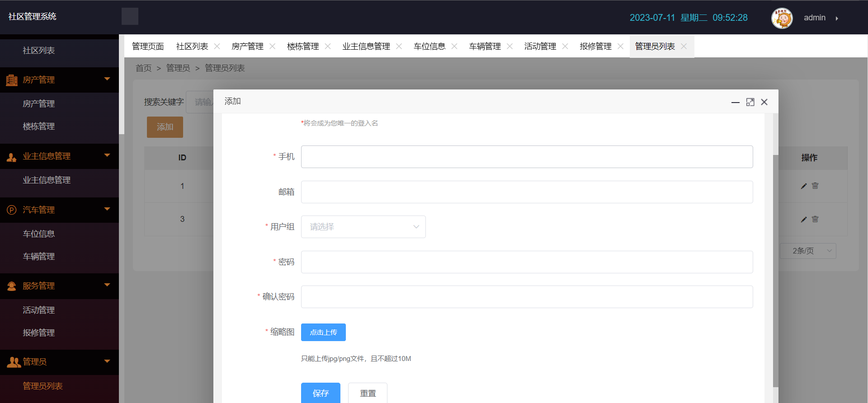Click the trash delete icon for row 3
Viewport: 868px width, 403px height.
(815, 219)
